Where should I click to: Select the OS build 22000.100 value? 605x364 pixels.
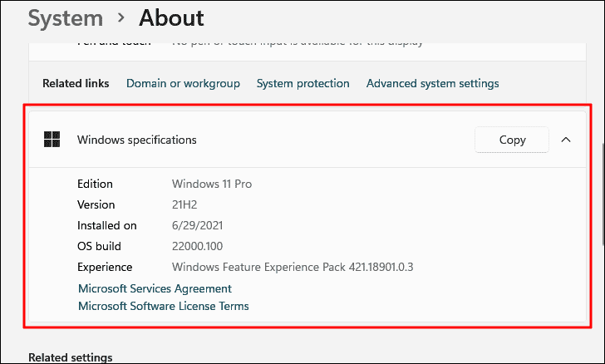pos(197,246)
